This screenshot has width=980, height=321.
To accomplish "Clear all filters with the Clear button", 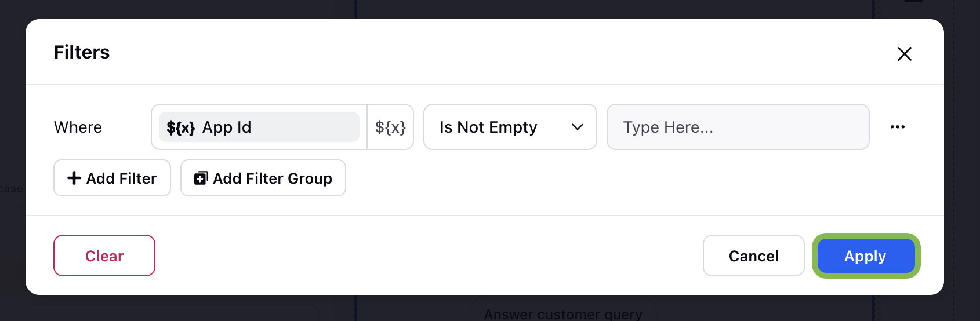I will pos(104,256).
